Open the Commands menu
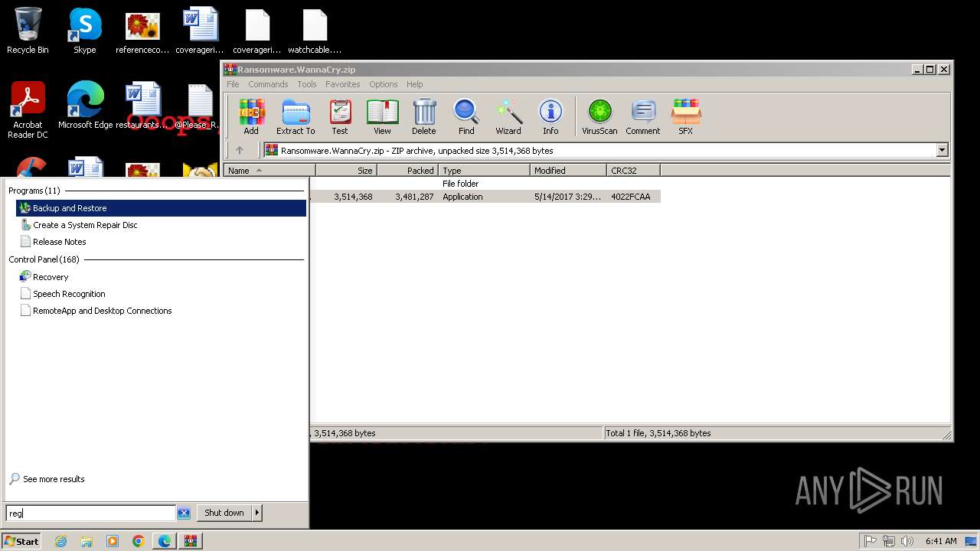Image resolution: width=980 pixels, height=551 pixels. click(268, 84)
